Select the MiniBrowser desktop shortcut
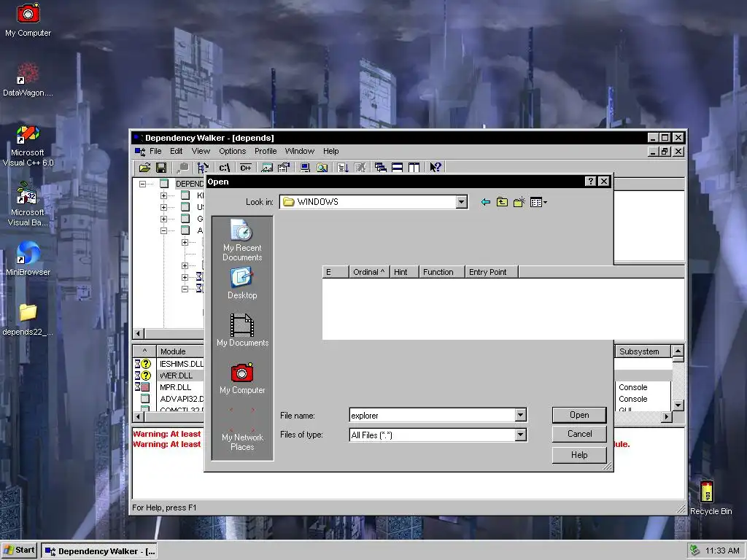Screen dimensions: 747x560 point(28,259)
